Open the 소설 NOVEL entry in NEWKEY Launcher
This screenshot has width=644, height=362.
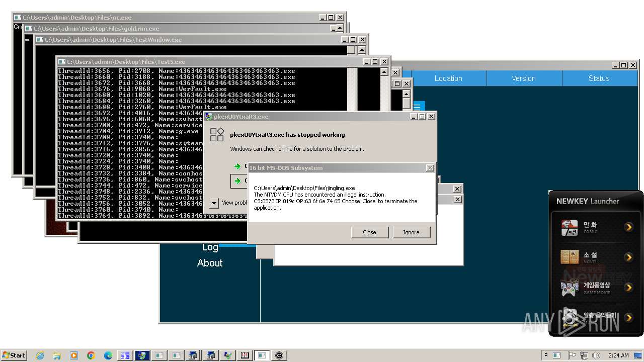point(570,257)
